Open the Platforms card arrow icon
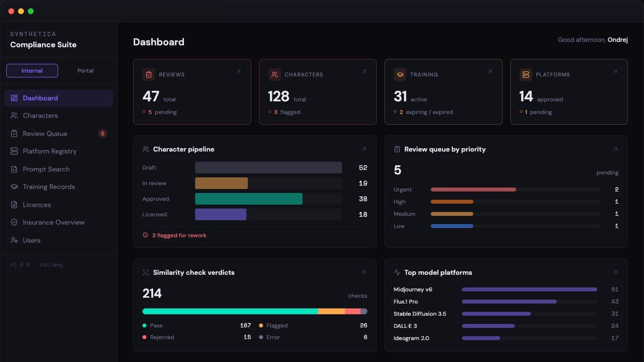Viewport: 644px width, 362px height. [x=615, y=72]
